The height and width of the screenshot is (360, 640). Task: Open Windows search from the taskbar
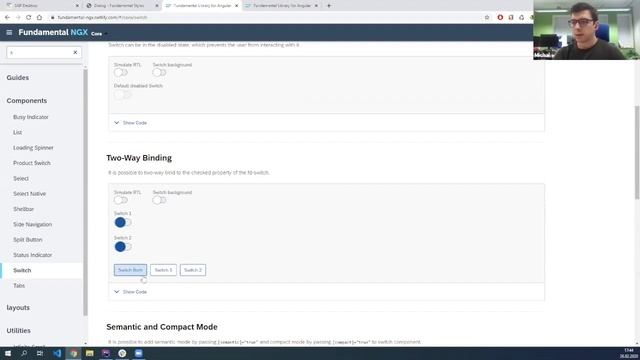24,353
